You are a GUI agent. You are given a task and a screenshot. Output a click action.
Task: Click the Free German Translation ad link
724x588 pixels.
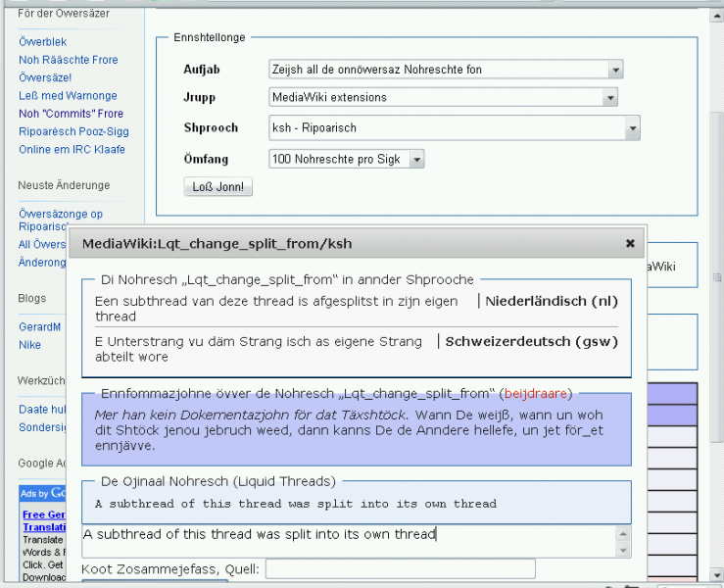point(44,521)
